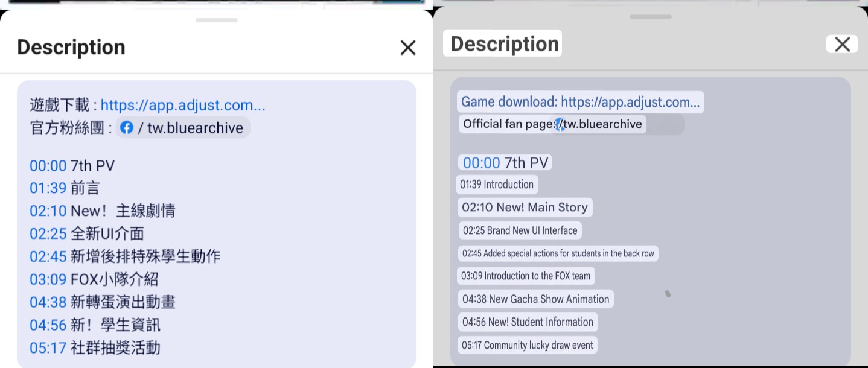The width and height of the screenshot is (868, 368).
Task: Click '02:45 Added special actions for students' line
Action: tap(558, 253)
